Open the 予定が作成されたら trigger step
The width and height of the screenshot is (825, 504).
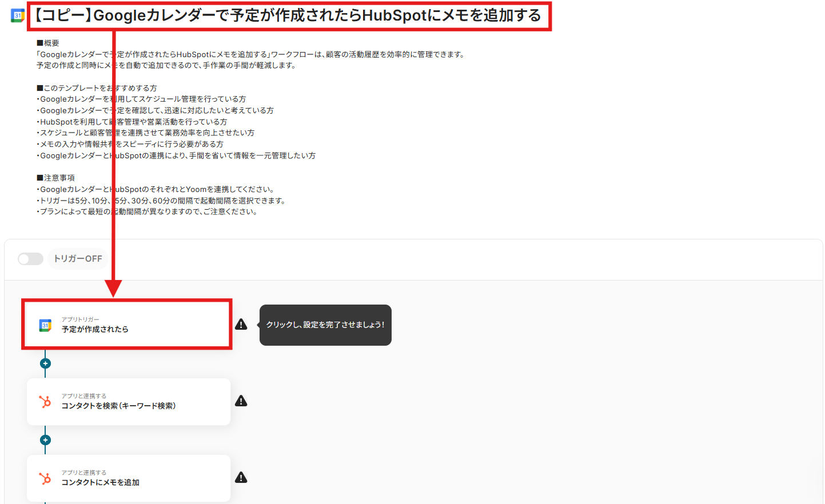click(128, 325)
